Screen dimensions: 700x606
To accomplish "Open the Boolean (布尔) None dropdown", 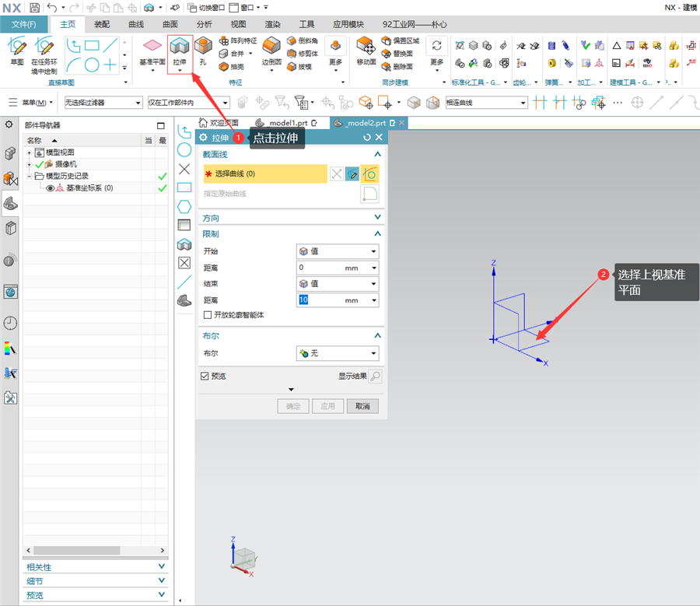I will [x=338, y=354].
